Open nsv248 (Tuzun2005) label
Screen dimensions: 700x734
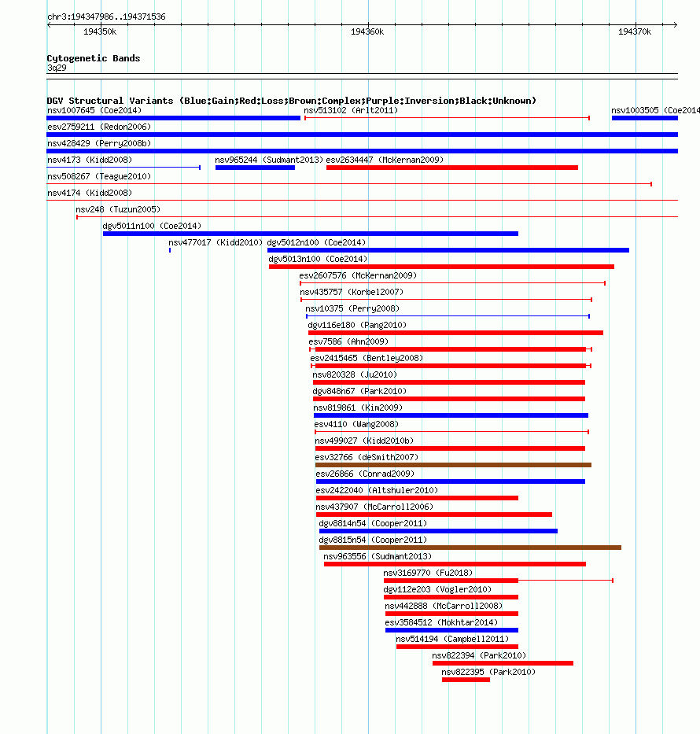point(118,209)
